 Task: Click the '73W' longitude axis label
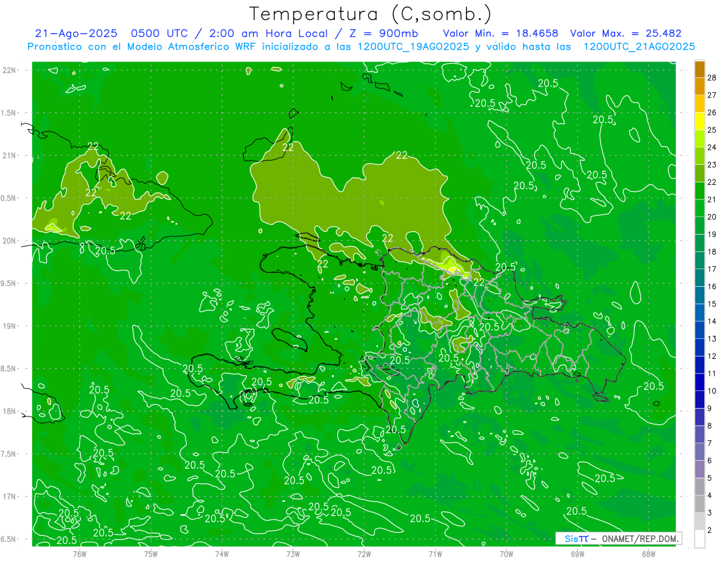click(x=293, y=554)
